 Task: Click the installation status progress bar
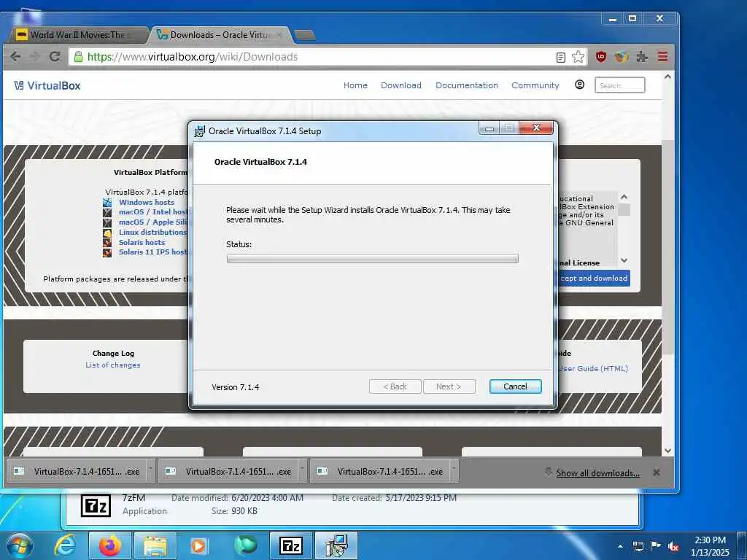tap(373, 259)
